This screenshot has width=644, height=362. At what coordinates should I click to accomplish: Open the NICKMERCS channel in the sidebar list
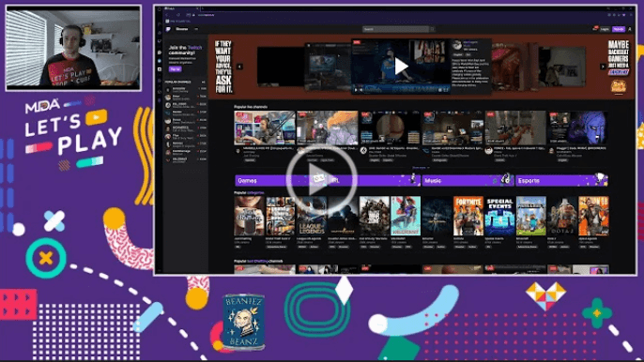point(186,128)
